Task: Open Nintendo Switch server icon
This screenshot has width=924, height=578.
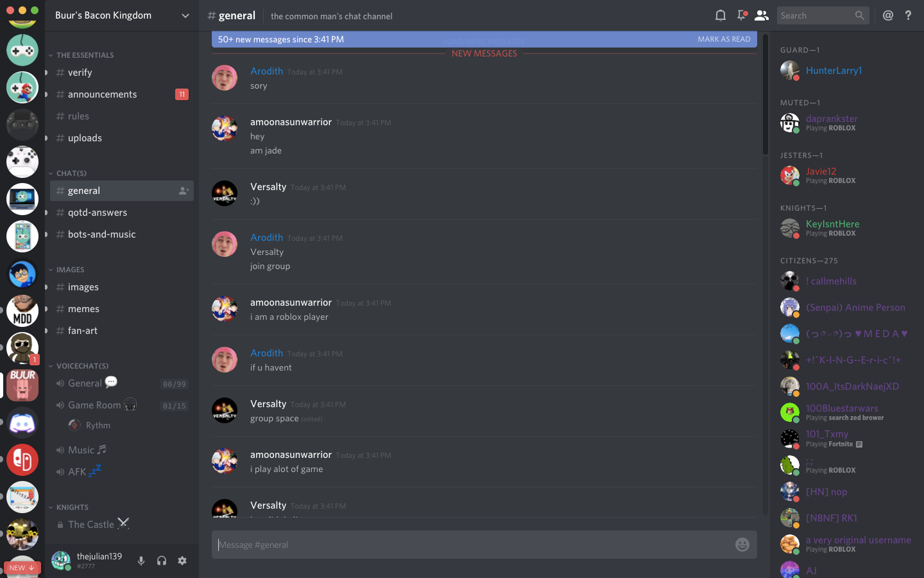Action: point(22,460)
